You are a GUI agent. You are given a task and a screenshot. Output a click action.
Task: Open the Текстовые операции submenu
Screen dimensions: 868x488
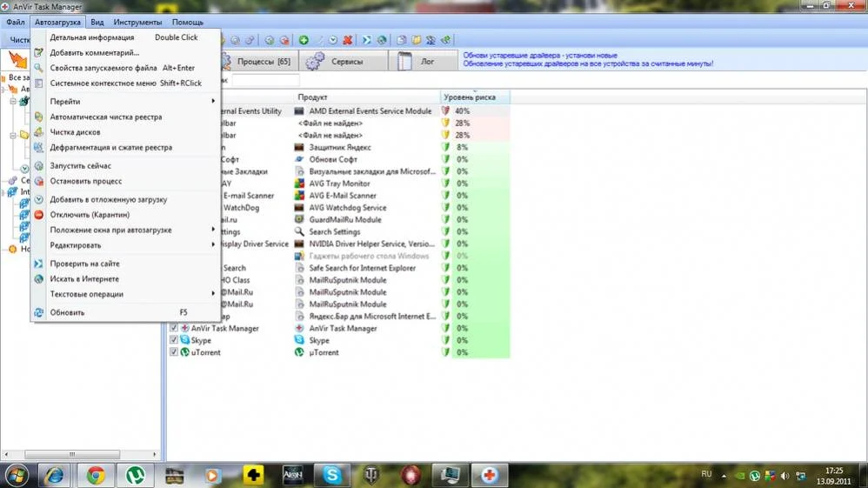pos(127,294)
